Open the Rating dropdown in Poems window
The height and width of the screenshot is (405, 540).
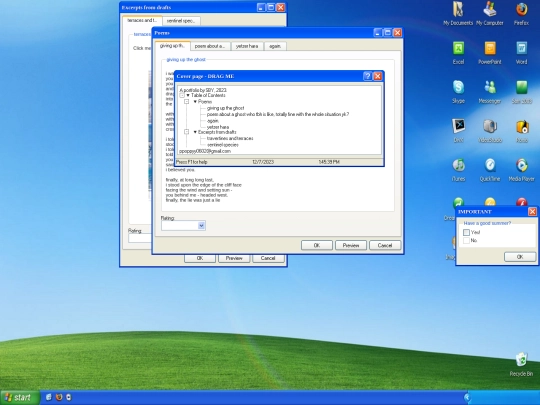[201, 226]
